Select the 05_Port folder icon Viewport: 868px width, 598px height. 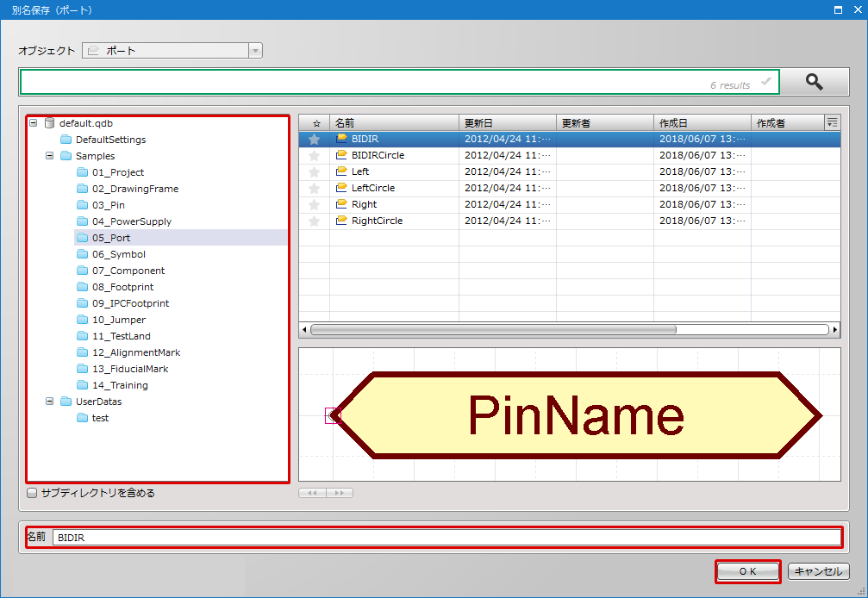[x=83, y=238]
